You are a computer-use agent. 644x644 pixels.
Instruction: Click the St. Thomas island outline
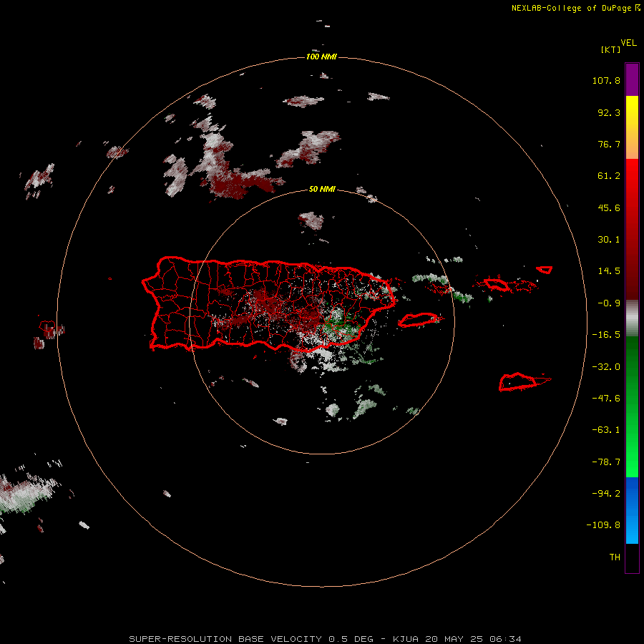tap(497, 284)
